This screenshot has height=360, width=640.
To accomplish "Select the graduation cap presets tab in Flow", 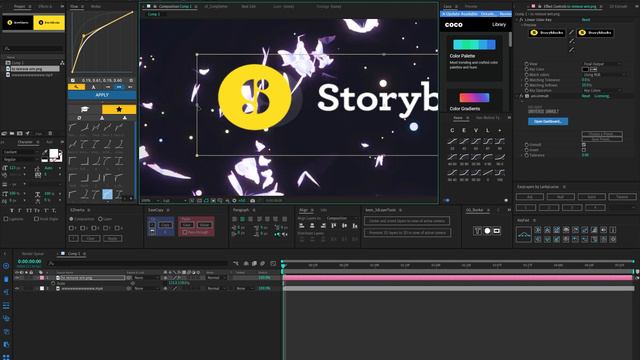I will point(84,109).
